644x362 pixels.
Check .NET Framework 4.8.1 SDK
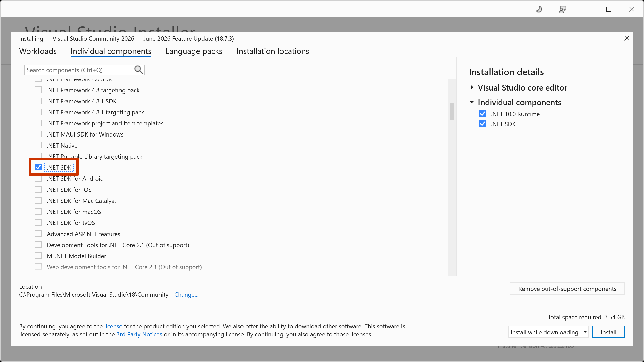38,101
